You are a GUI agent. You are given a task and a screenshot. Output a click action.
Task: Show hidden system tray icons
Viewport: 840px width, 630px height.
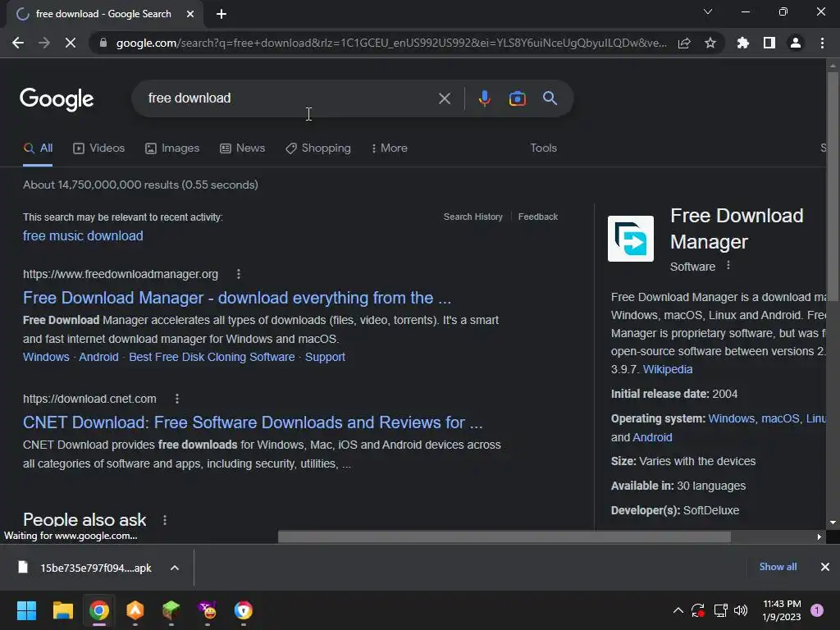pos(678,610)
